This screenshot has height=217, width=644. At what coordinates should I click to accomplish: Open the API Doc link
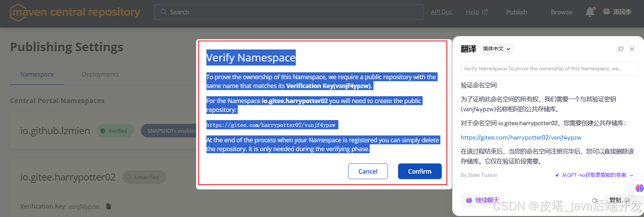(441, 12)
